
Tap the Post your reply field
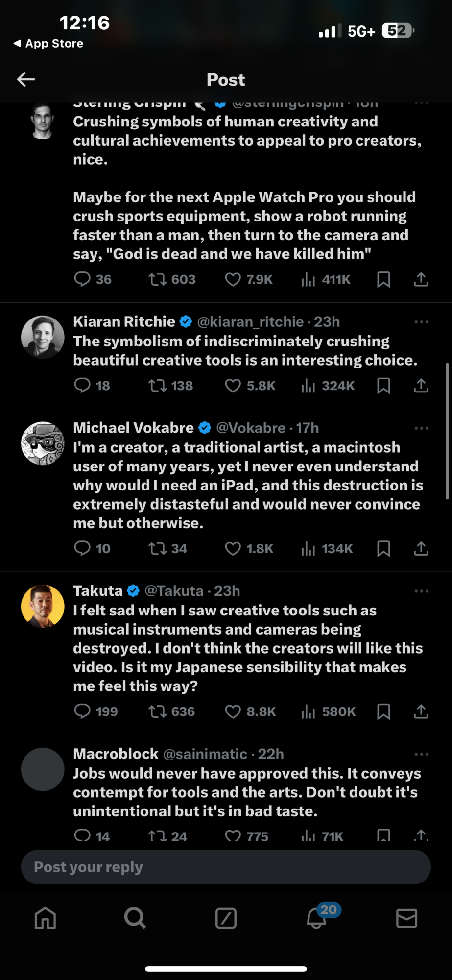pos(226,867)
